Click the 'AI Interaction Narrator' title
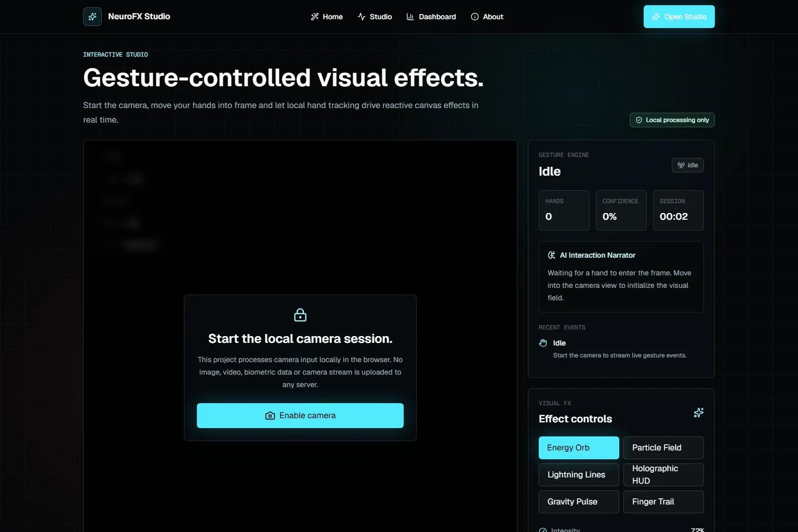Viewport: 798px width, 532px height. tap(597, 255)
